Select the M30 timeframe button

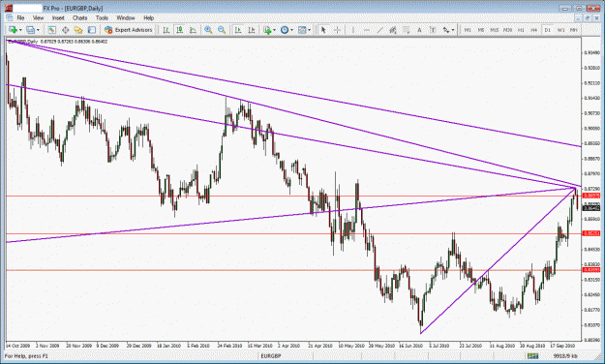[507, 30]
